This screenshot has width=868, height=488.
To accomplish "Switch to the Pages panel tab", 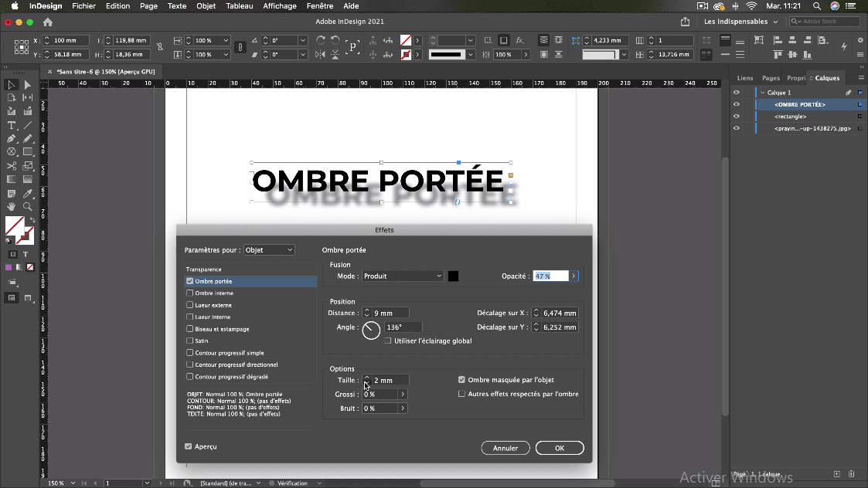I will coord(771,78).
